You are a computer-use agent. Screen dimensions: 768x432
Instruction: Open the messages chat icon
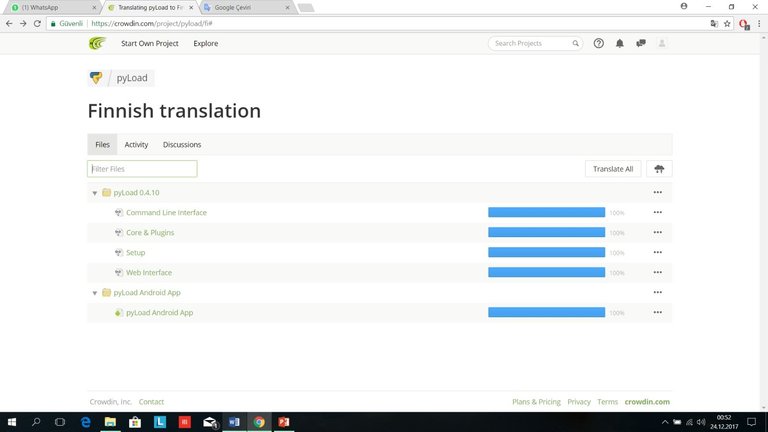[641, 43]
